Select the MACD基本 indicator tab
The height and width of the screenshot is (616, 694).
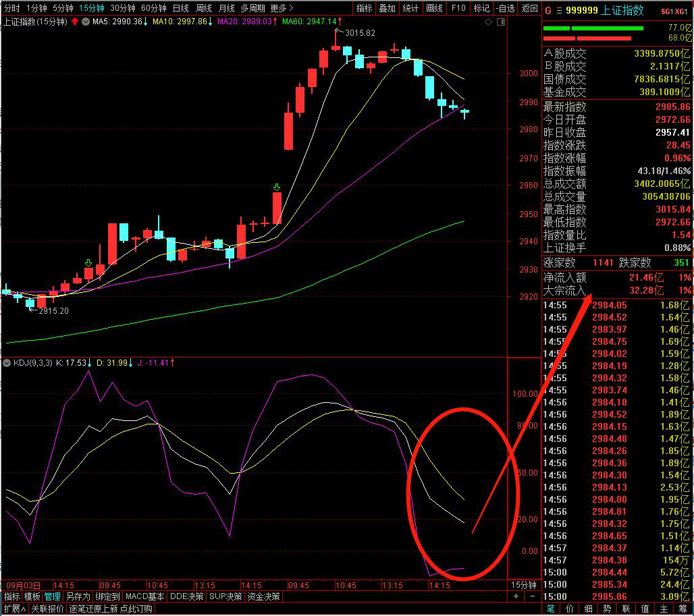point(145,596)
